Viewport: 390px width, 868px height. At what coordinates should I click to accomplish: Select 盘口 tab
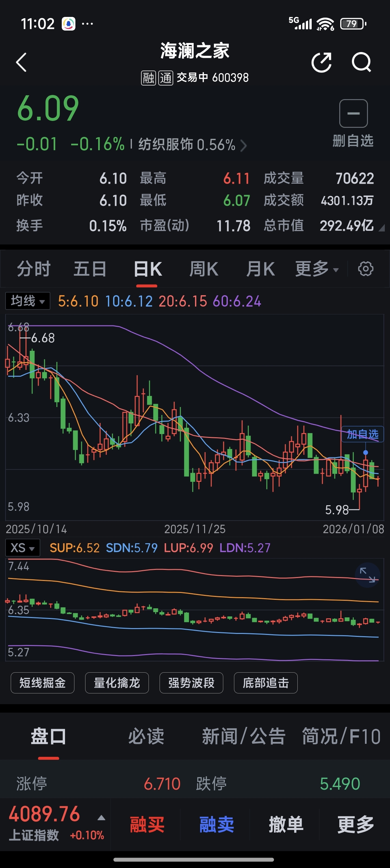[48, 736]
